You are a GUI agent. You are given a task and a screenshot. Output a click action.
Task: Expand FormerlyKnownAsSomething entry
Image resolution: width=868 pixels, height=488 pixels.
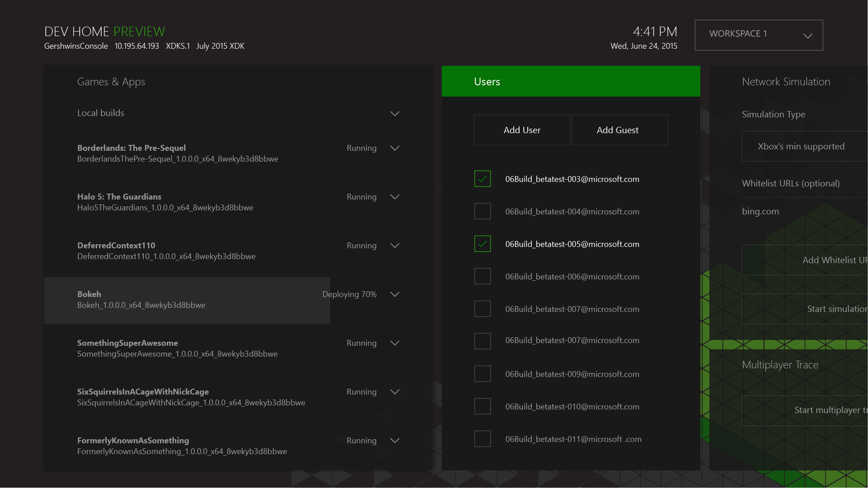394,440
